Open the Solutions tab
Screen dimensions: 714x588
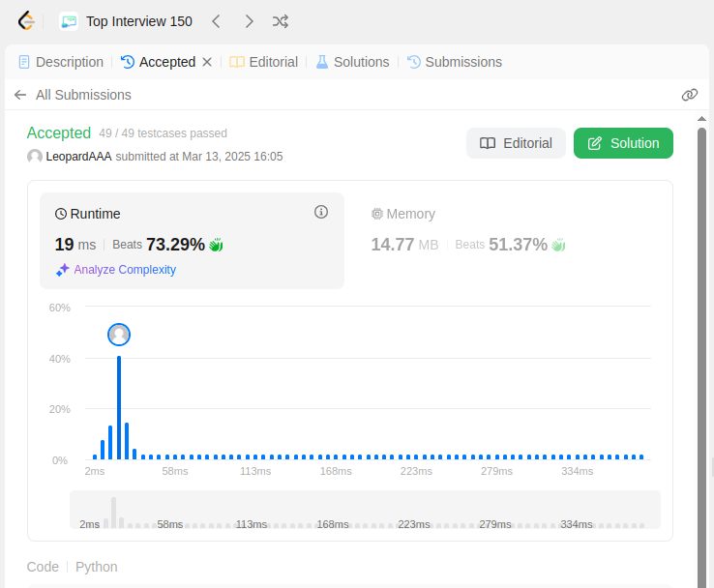tap(352, 62)
